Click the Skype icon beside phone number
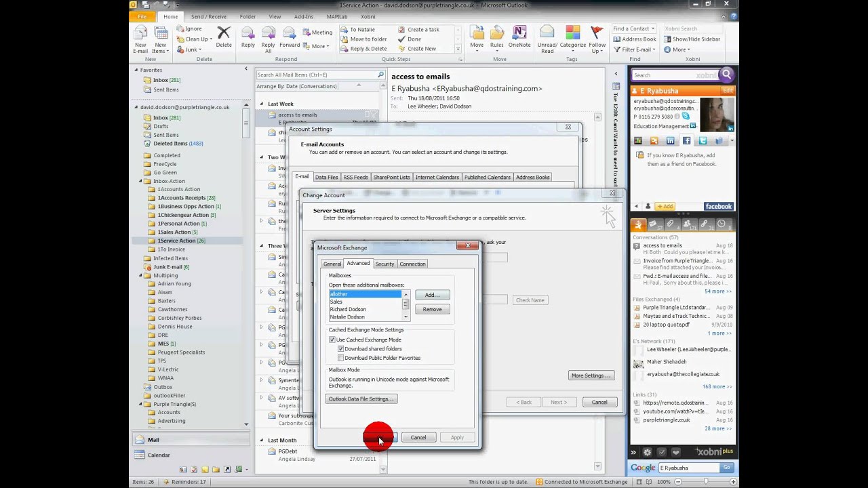This screenshot has width=868, height=488. (686, 117)
